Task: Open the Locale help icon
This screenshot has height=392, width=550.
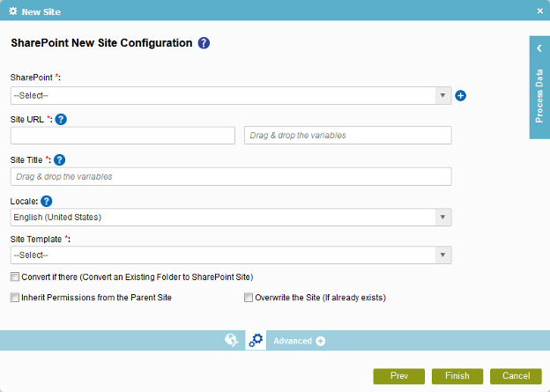Action: 47,201
